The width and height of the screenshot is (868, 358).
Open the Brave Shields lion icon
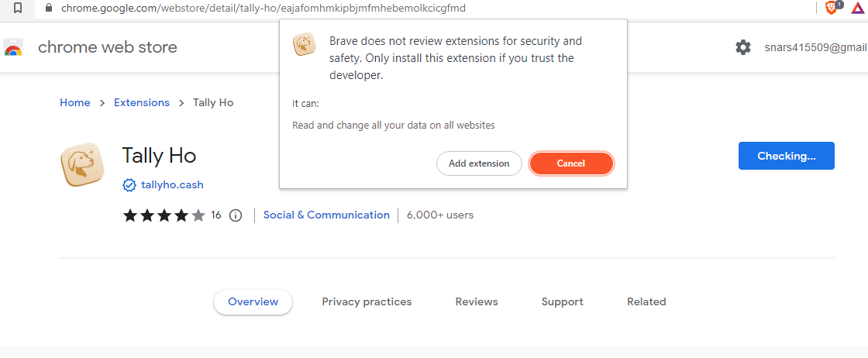coord(832,8)
